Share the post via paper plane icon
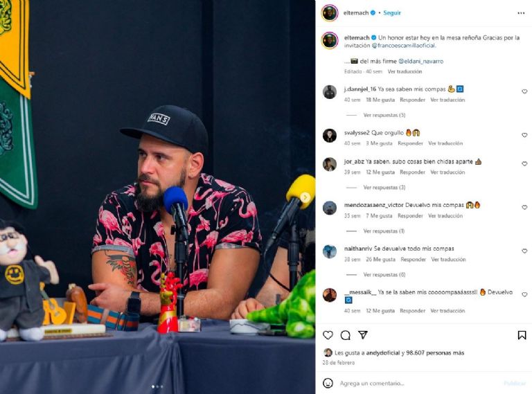This screenshot has height=394, width=532. pyautogui.click(x=363, y=335)
